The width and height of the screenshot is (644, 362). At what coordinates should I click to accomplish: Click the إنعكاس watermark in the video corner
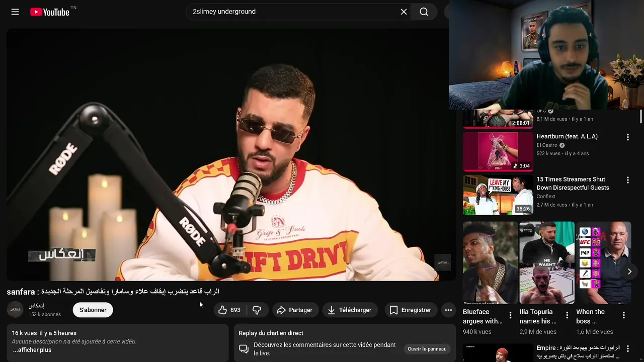click(x=442, y=262)
